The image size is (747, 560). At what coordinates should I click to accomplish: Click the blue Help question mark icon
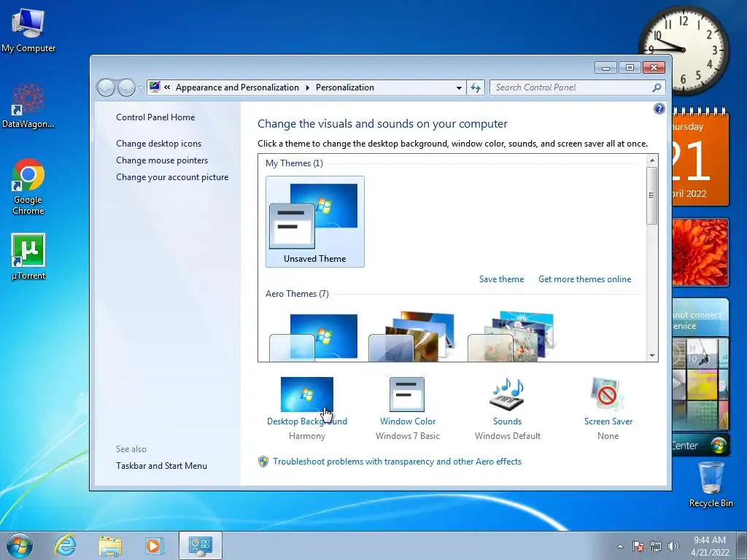pos(659,109)
